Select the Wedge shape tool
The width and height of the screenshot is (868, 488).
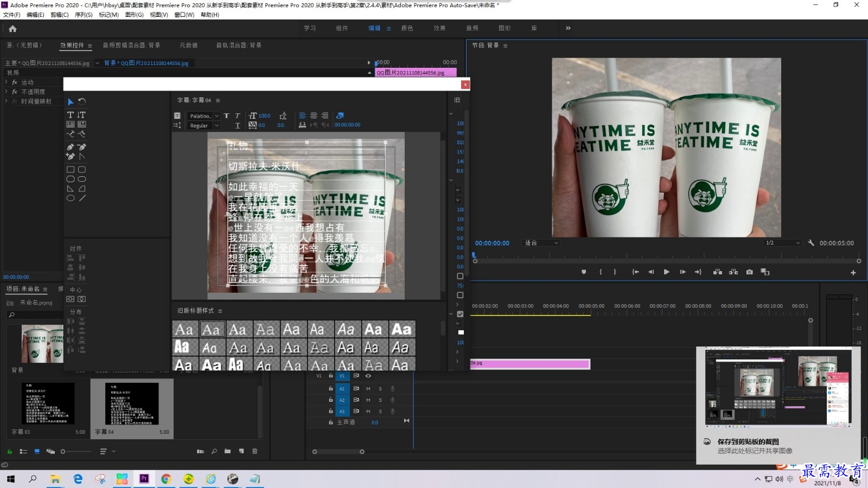click(71, 189)
